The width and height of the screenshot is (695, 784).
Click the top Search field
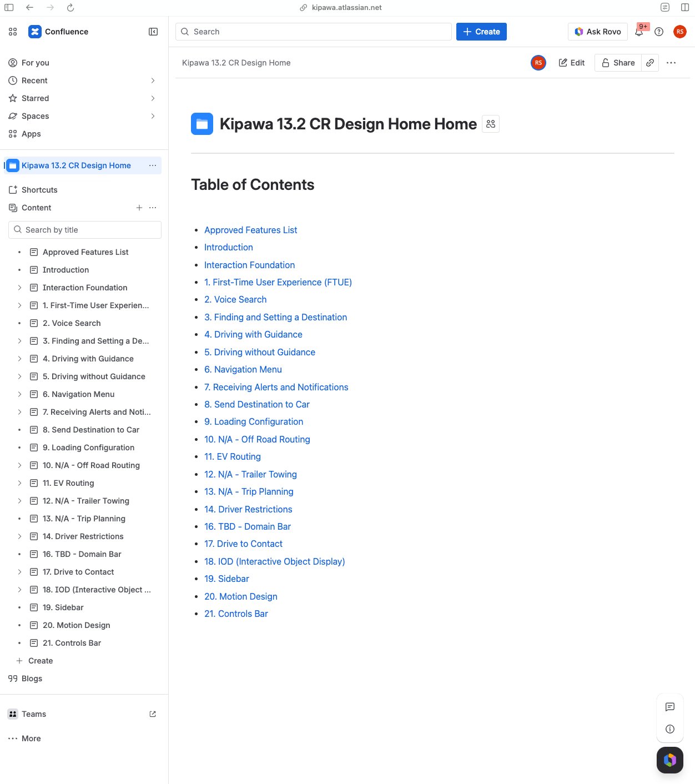pos(314,32)
